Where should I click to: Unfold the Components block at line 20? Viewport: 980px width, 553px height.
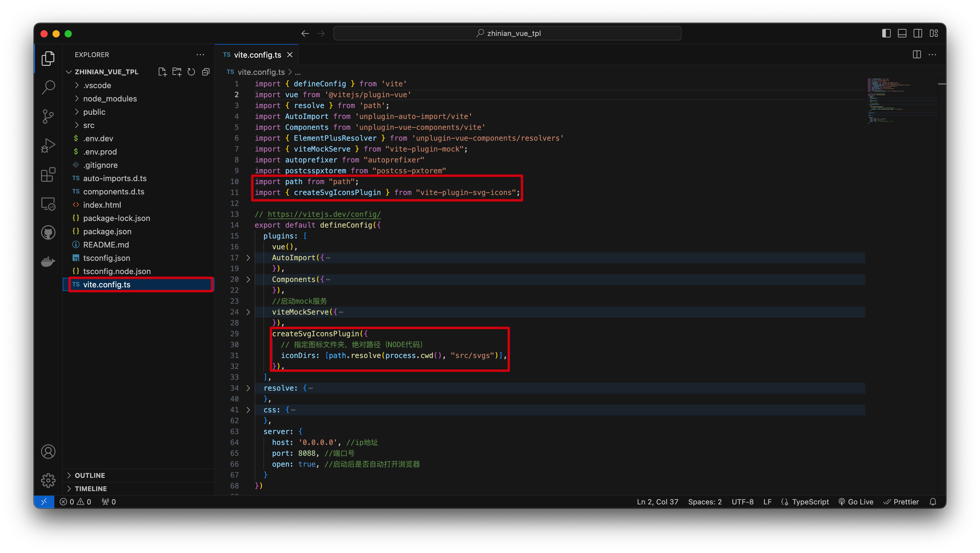pos(248,279)
